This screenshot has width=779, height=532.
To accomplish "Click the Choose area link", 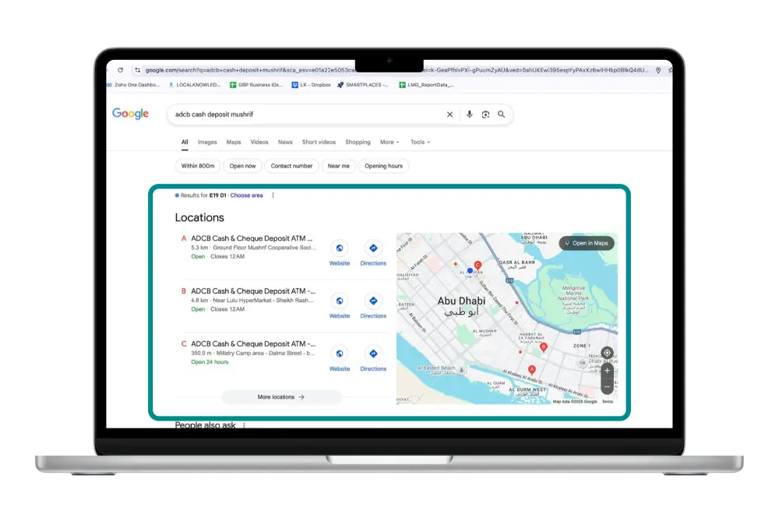I will tap(246, 196).
